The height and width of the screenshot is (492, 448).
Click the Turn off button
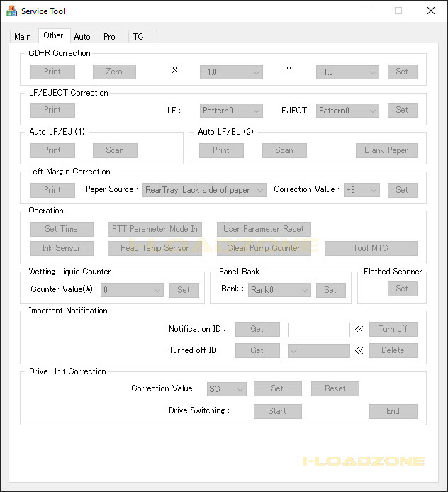[393, 329]
